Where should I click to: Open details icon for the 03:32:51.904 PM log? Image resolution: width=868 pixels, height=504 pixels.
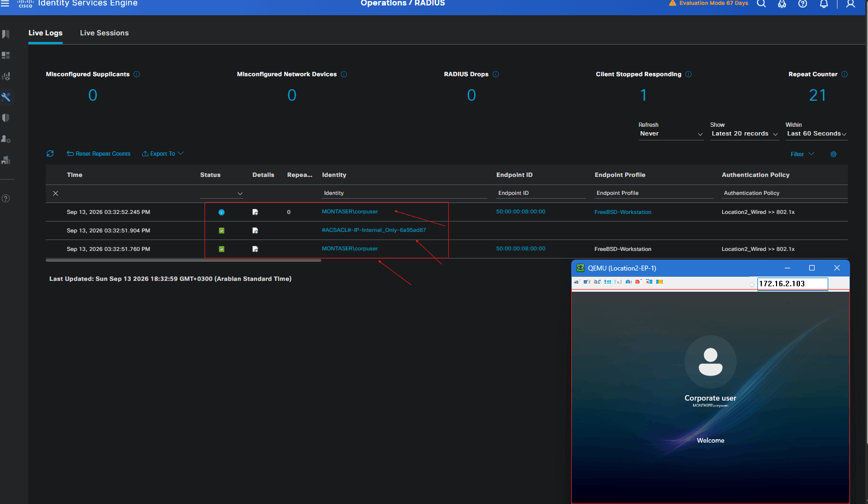tap(255, 231)
